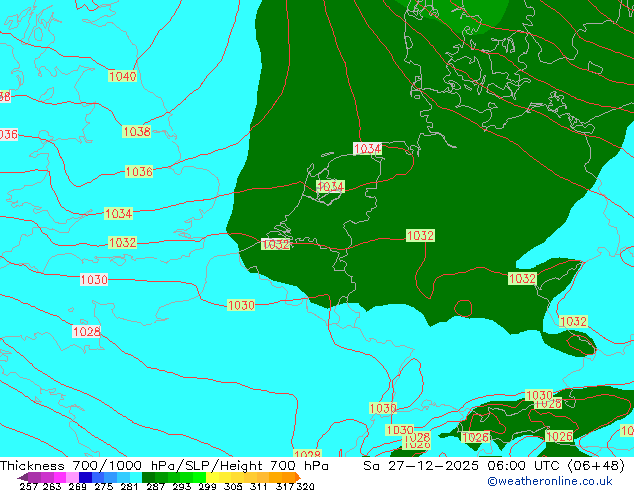Image resolution: width=634 pixels, height=490 pixels.
Task: Click the 257 legend value
Action: 29,486
